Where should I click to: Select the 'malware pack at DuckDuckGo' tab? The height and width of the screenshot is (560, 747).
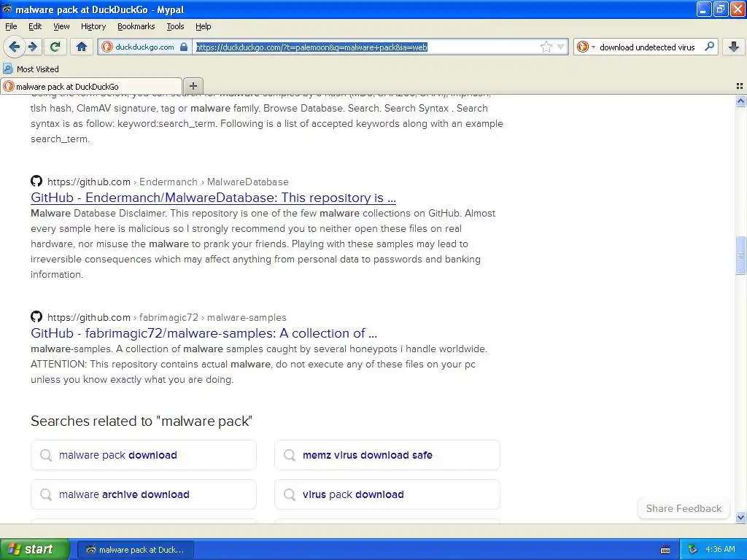[x=91, y=87]
